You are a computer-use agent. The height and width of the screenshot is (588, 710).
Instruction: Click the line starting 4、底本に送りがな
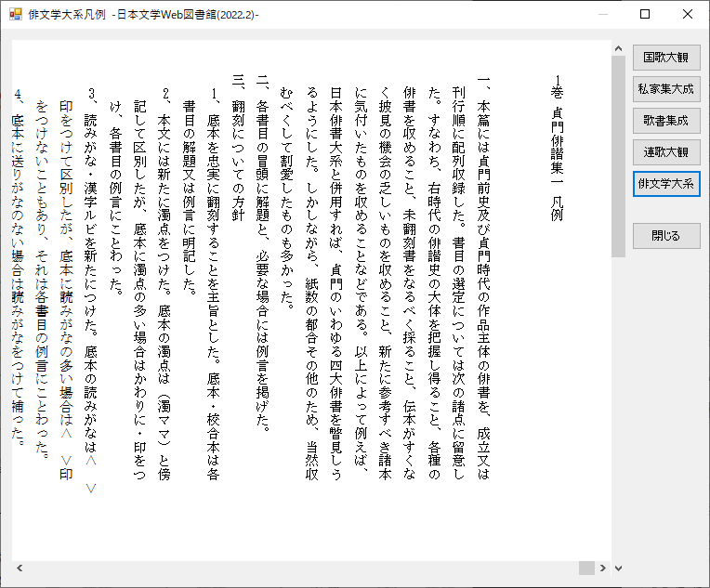click(18, 268)
